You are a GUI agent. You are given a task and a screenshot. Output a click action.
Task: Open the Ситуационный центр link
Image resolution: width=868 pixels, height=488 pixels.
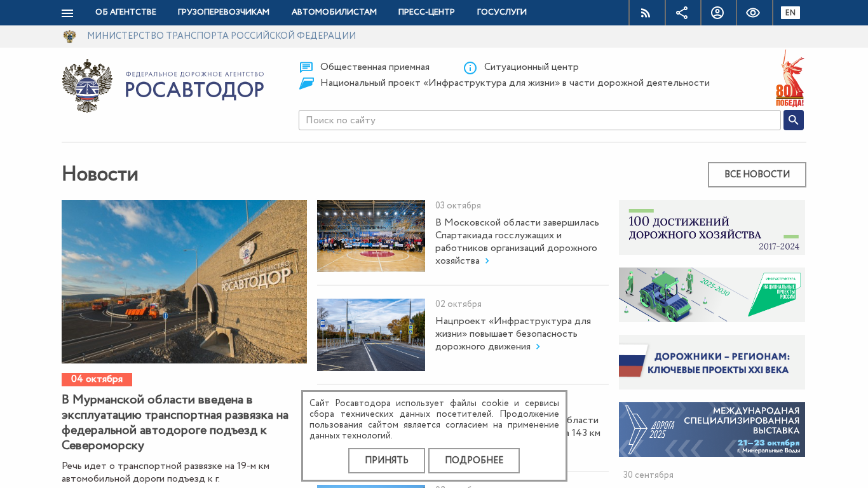pyautogui.click(x=531, y=67)
